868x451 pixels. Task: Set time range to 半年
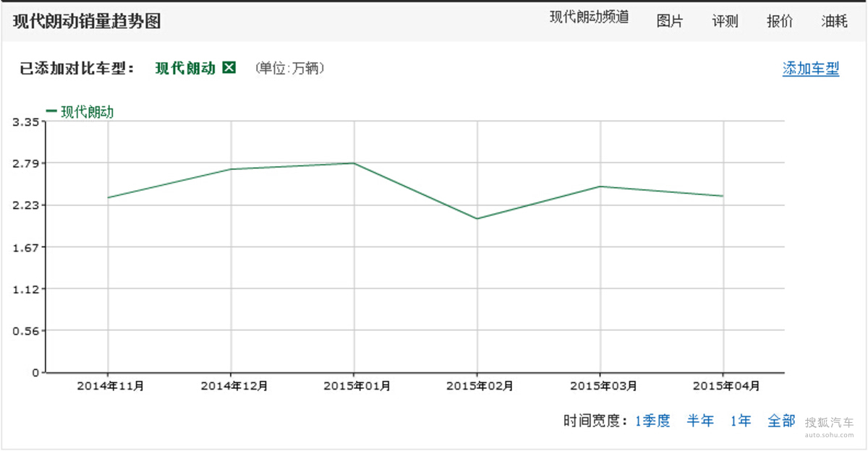point(700,421)
